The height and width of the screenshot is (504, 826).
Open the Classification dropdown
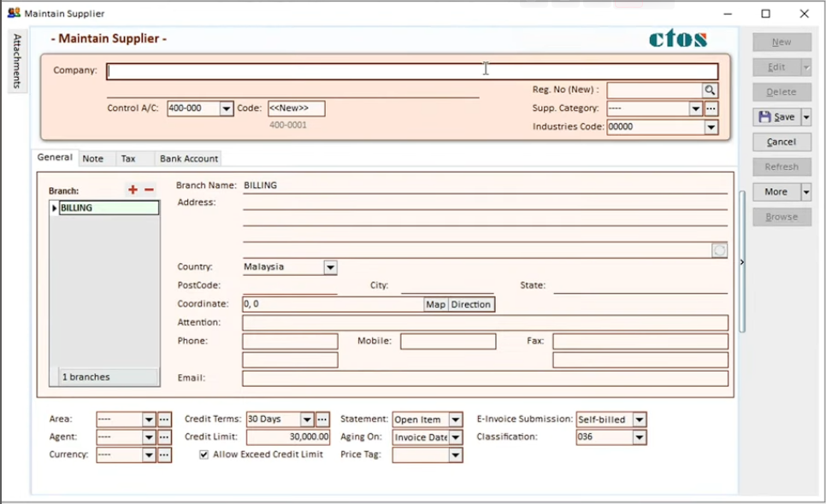point(640,437)
